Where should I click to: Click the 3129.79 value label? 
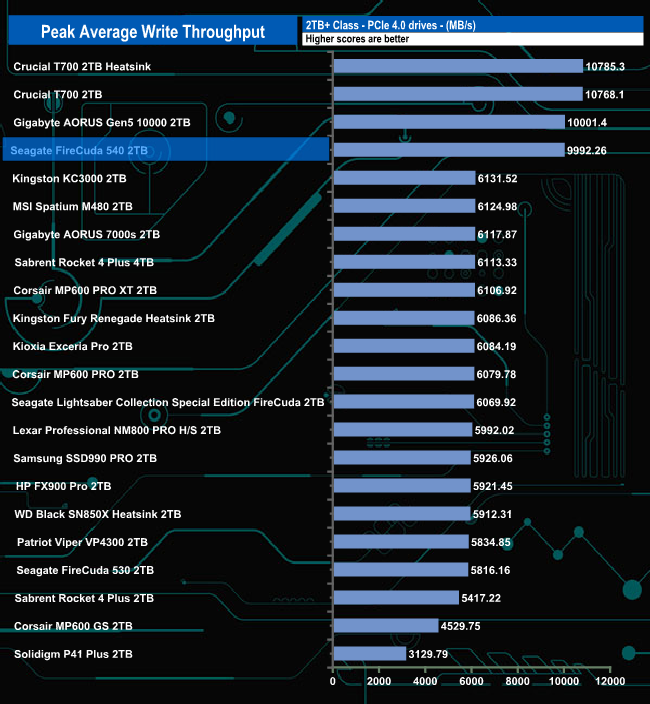click(x=428, y=654)
